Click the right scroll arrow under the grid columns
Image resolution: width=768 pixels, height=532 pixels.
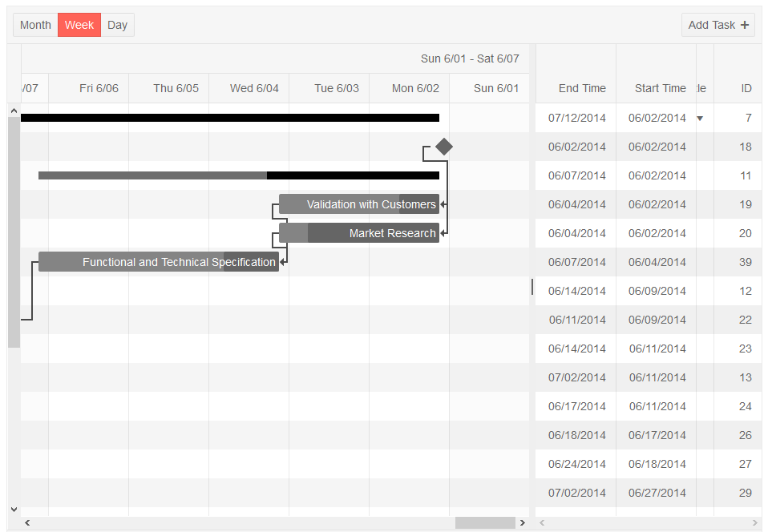point(754,522)
